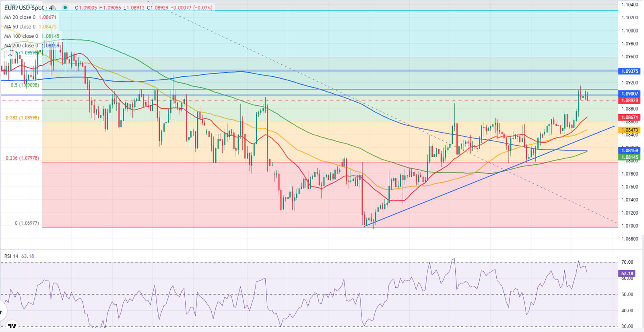Select the 0 Fibonacci level label at 1.06977
Image resolution: width=644 pixels, height=332 pixels.
pos(27,223)
